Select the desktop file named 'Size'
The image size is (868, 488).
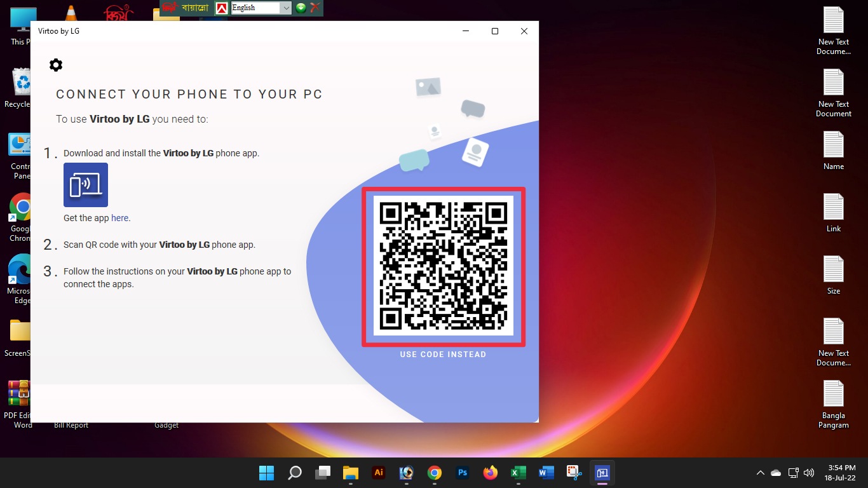(x=834, y=275)
